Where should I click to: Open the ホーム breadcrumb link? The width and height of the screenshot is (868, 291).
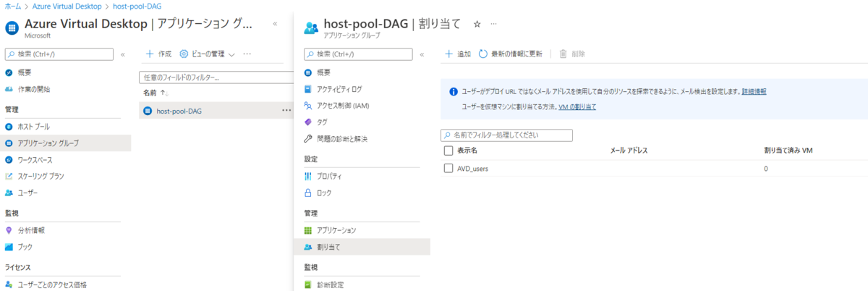[x=12, y=6]
